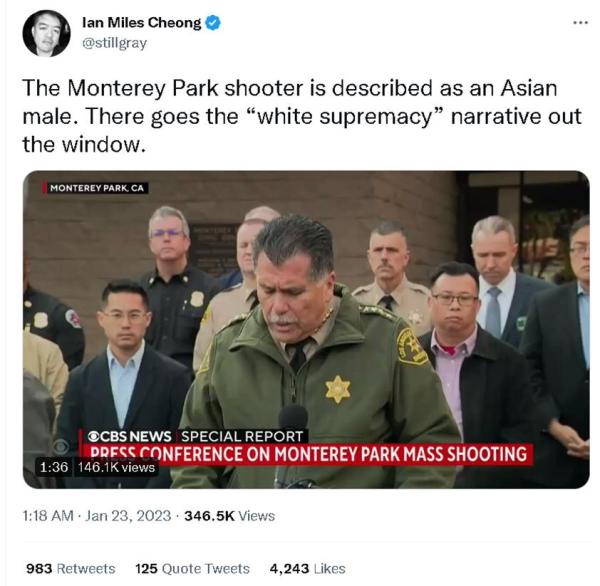Select the tweet body text
Image resolution: width=600 pixels, height=586 pixels.
coord(302,116)
